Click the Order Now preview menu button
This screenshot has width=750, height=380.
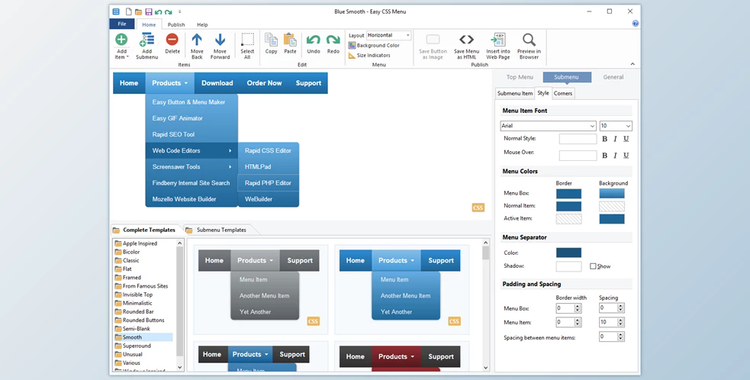pos(264,83)
